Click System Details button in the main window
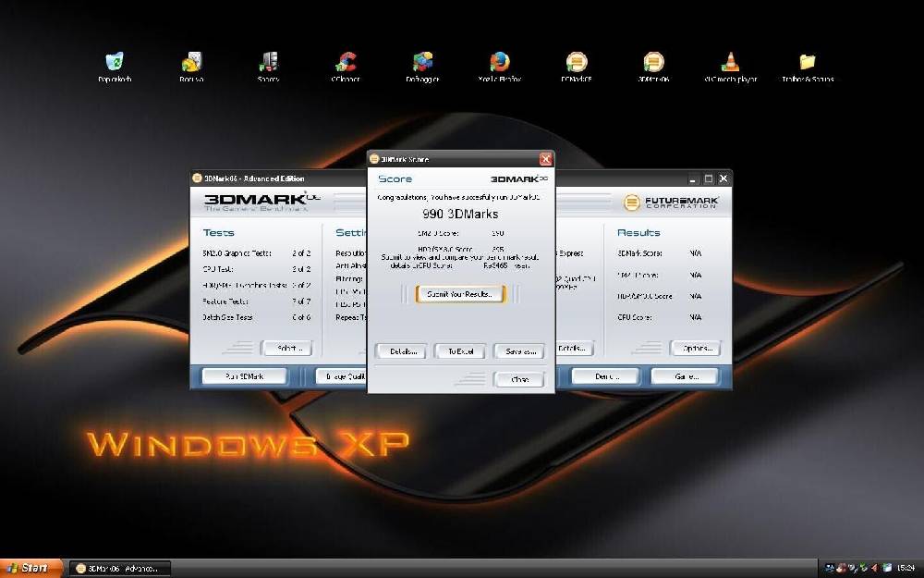 point(574,348)
